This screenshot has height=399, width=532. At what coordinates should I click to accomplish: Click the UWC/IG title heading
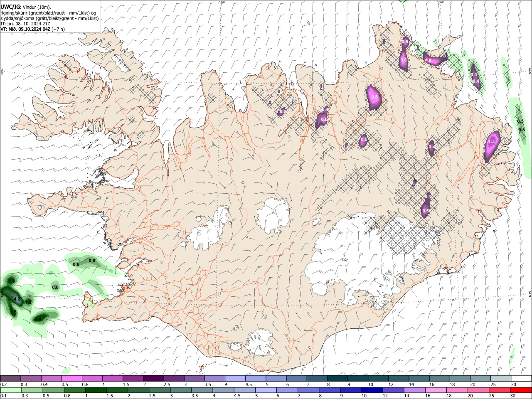10,7
